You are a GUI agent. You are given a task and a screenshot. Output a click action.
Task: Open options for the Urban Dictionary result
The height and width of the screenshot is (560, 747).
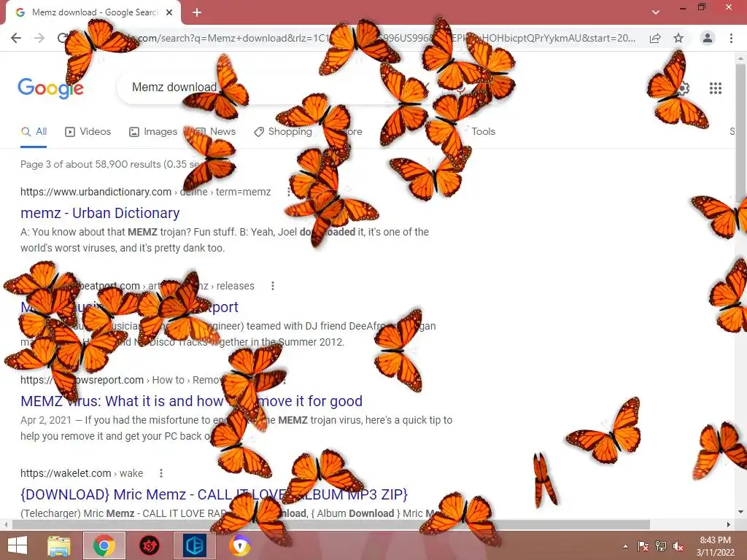[x=289, y=192]
